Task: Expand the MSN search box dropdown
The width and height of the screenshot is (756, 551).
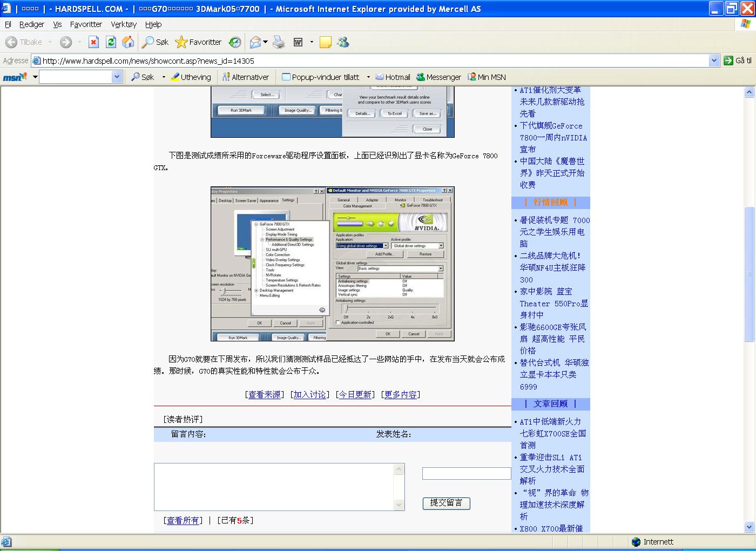Action: coord(117,77)
